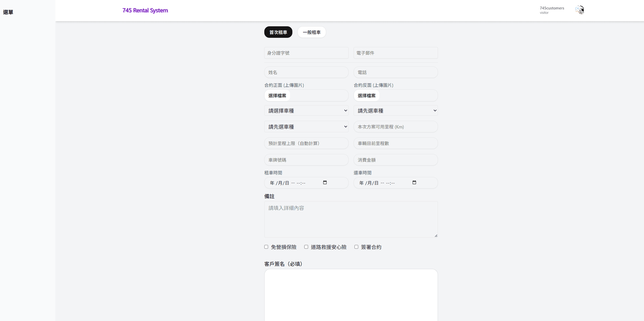The image size is (644, 321).
Task: Go to 745 Rental System home link
Action: 145,10
